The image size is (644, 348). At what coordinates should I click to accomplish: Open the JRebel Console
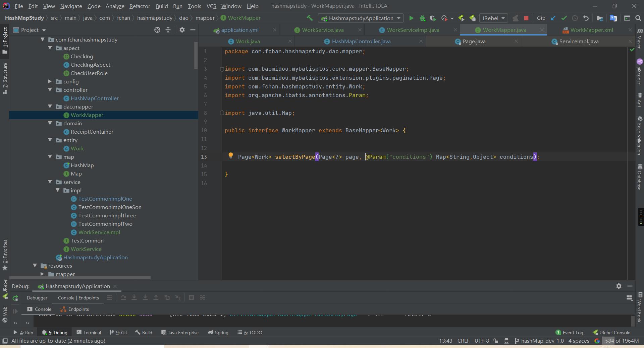point(611,333)
